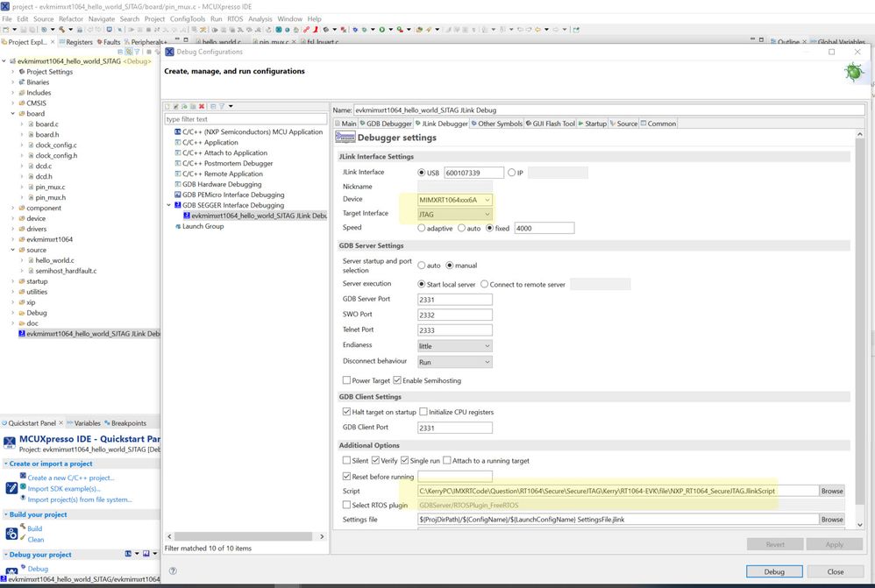875x588 pixels.
Task: Collapse GDB SEGGER Interface Debugging tree node
Action: click(169, 205)
